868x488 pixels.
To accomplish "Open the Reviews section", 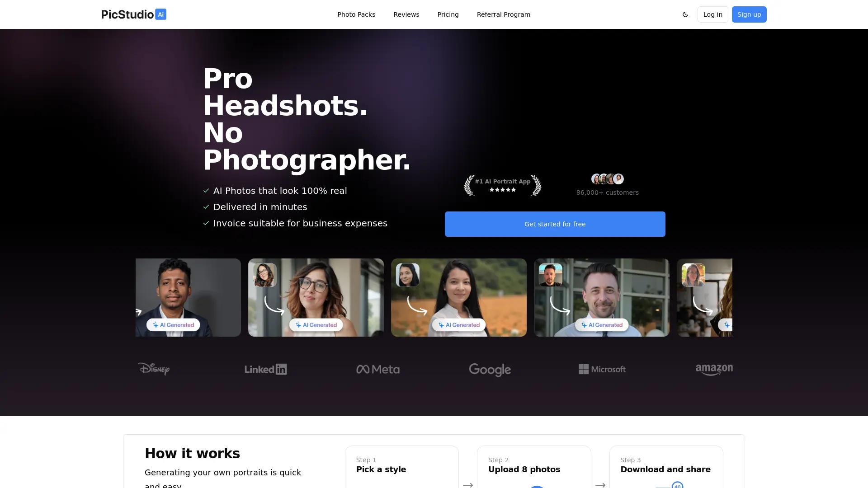I will coord(406,14).
